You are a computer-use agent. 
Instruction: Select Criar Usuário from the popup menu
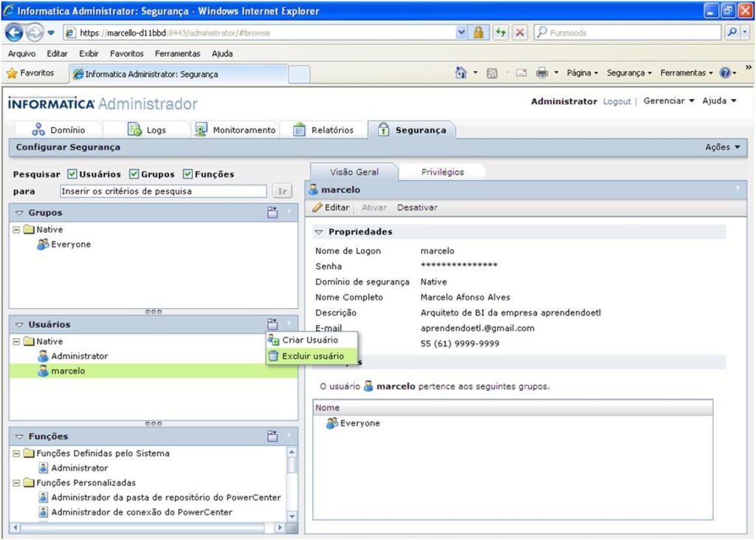point(312,341)
